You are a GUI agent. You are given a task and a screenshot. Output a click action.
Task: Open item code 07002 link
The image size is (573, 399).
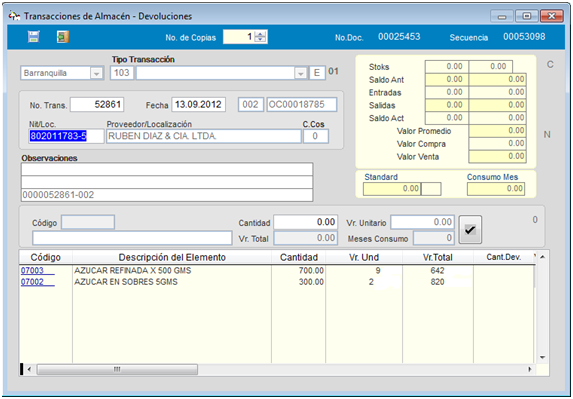[38, 282]
